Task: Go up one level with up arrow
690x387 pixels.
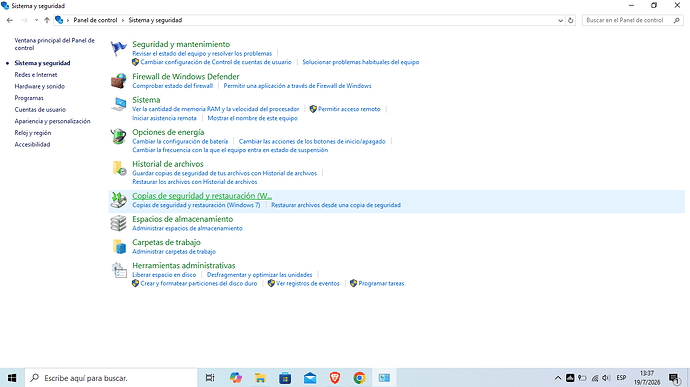Action: click(x=47, y=20)
